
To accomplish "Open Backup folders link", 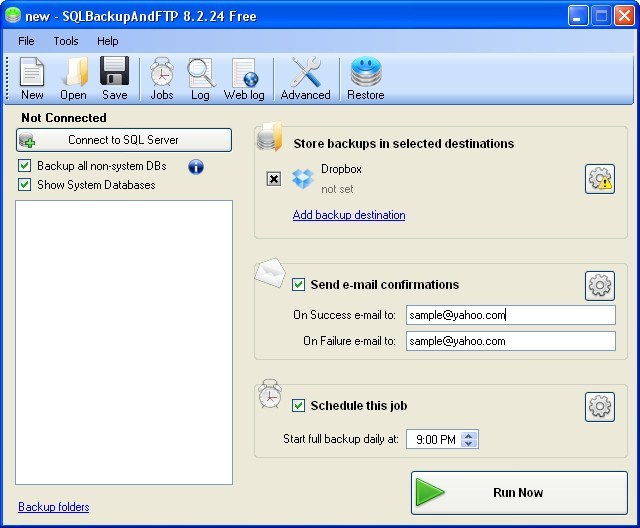I will [x=54, y=507].
